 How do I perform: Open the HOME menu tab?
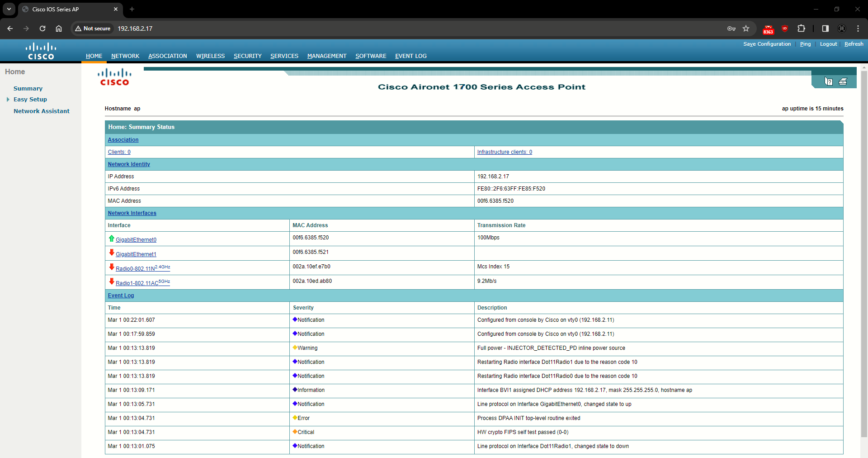[x=94, y=56]
